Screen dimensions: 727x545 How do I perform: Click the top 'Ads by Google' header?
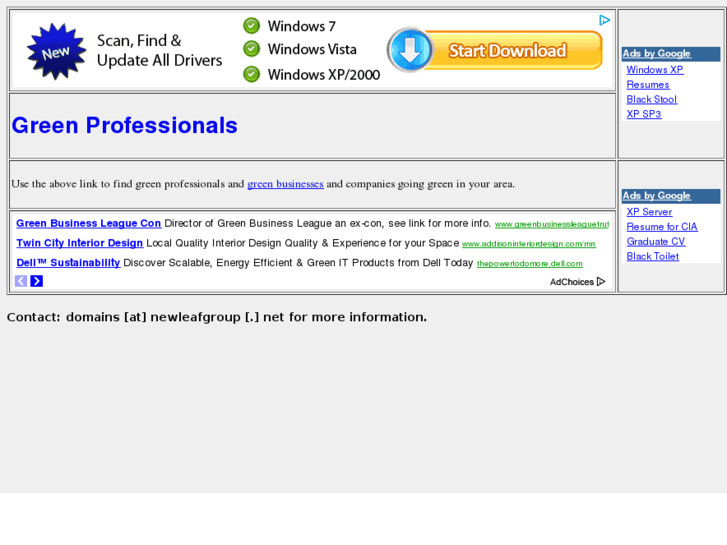(657, 54)
